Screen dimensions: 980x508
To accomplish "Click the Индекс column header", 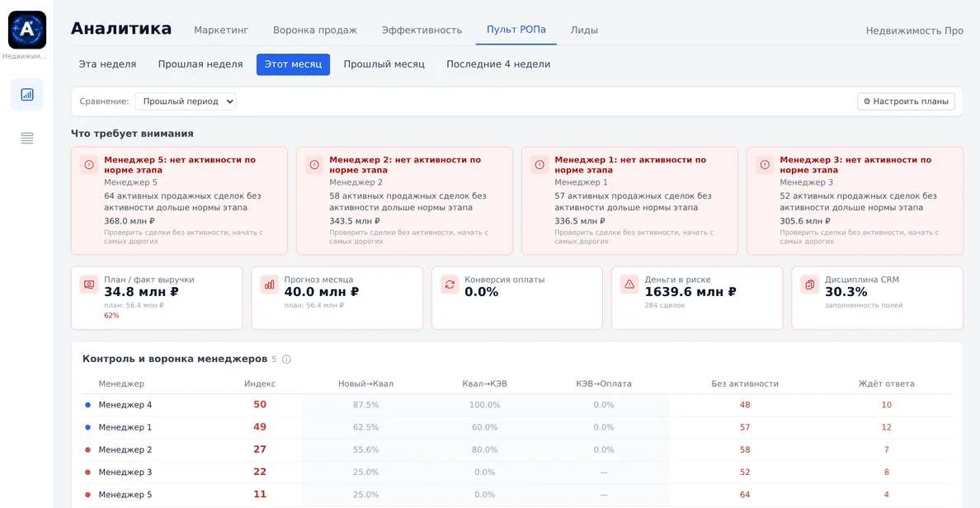I will click(x=260, y=383).
